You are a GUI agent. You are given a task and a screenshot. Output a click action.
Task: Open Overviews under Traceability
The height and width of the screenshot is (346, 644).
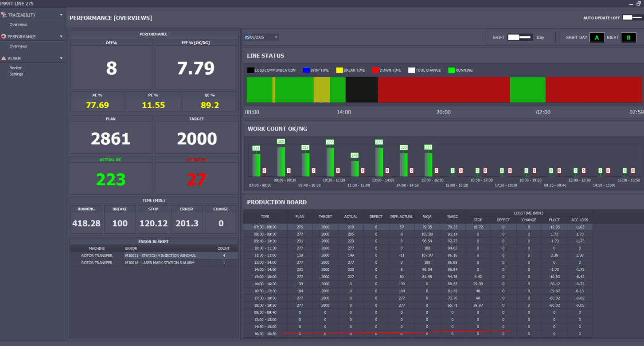[18, 24]
